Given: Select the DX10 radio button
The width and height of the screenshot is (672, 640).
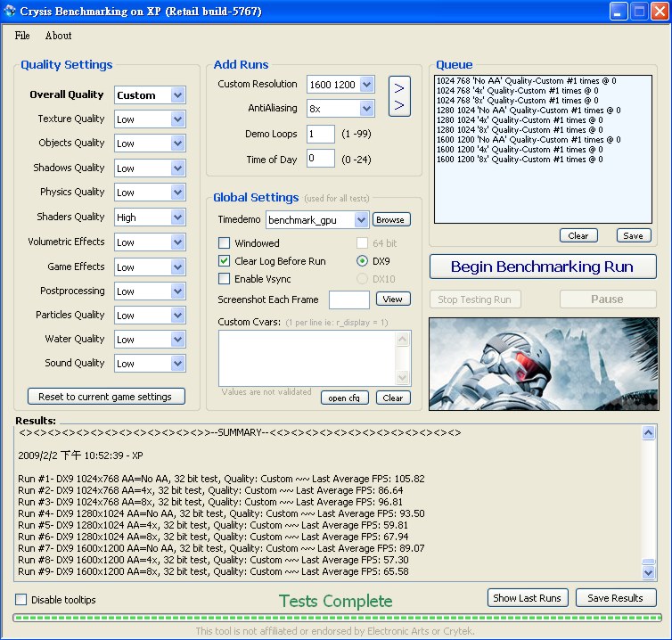Looking at the screenshot, I should (362, 279).
